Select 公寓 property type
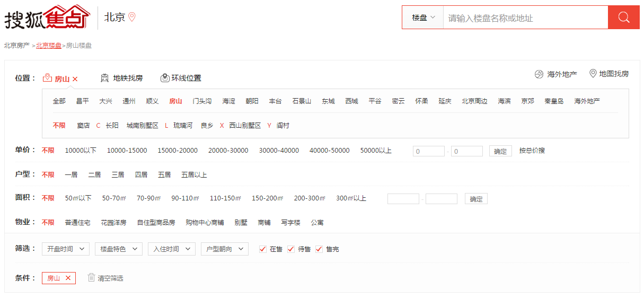The width and height of the screenshot is (644, 298). 317,223
